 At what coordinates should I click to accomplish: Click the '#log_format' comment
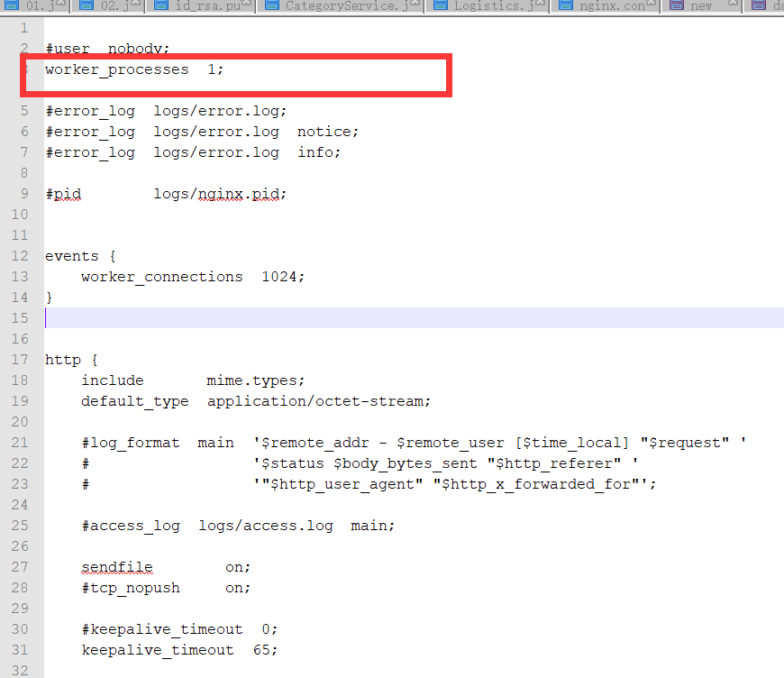pos(131,444)
